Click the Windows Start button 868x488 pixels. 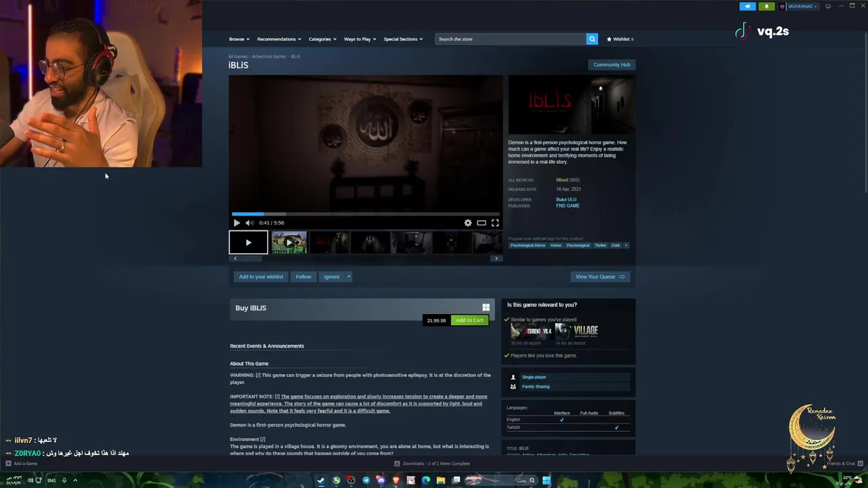click(547, 481)
